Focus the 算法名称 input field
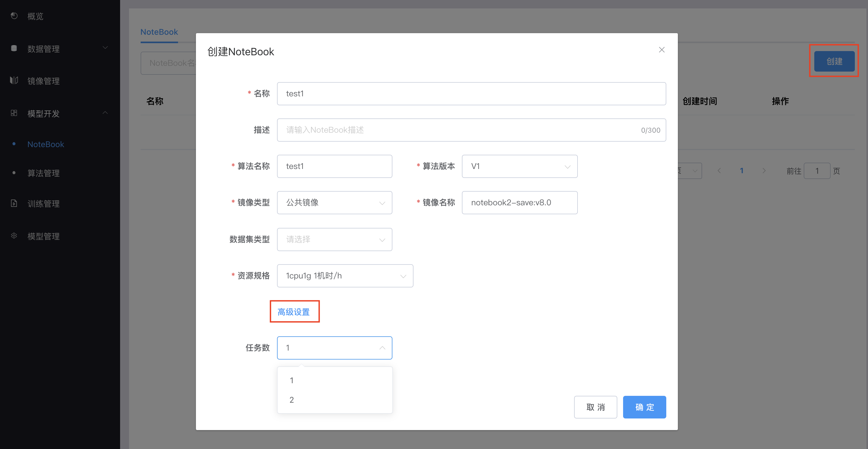Image resolution: width=868 pixels, height=449 pixels. [x=334, y=166]
